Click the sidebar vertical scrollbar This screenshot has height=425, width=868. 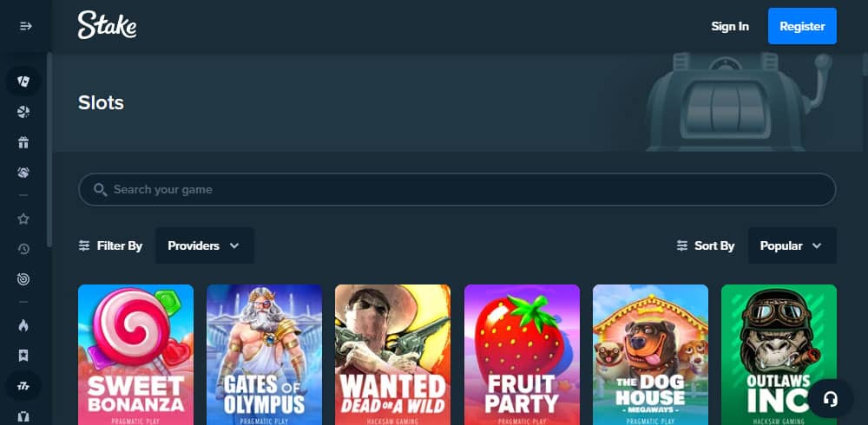tap(49, 149)
